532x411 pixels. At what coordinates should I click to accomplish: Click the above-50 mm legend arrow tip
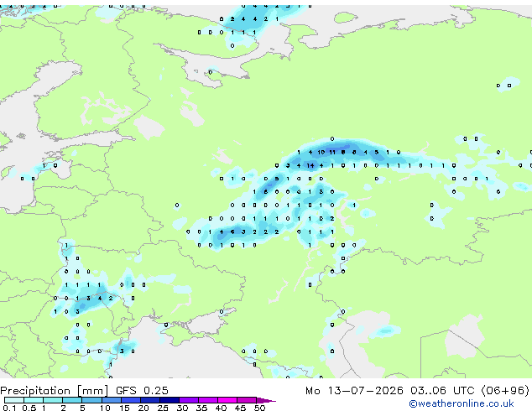pyautogui.click(x=266, y=400)
